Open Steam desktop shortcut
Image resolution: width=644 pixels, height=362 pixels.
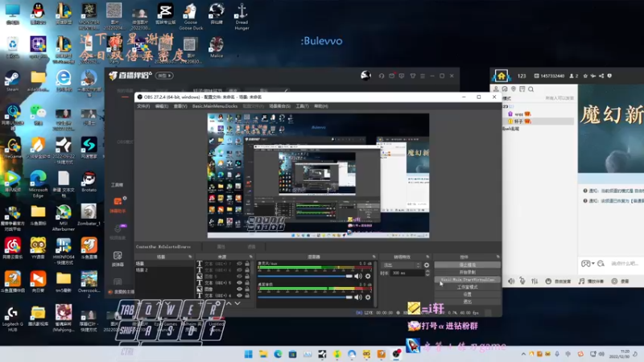(x=12, y=81)
